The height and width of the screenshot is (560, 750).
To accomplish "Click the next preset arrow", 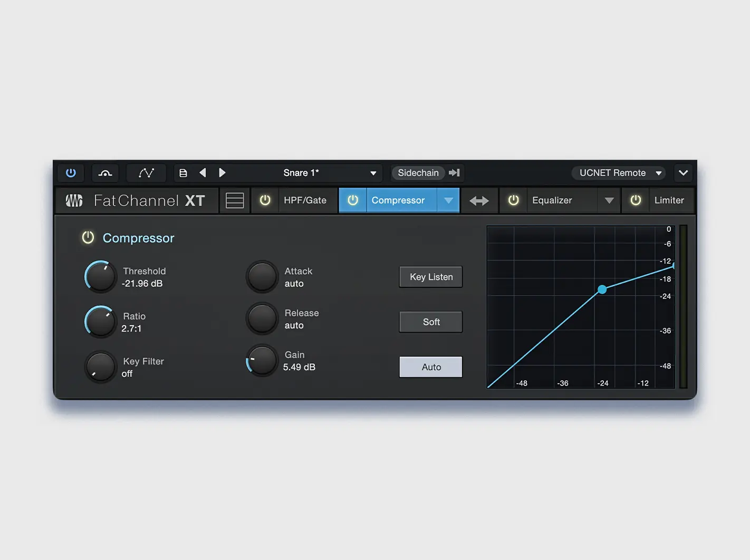I will pyautogui.click(x=222, y=172).
